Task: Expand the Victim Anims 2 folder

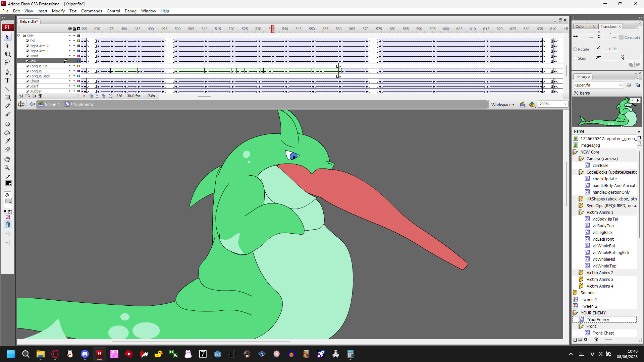Action: [581, 273]
